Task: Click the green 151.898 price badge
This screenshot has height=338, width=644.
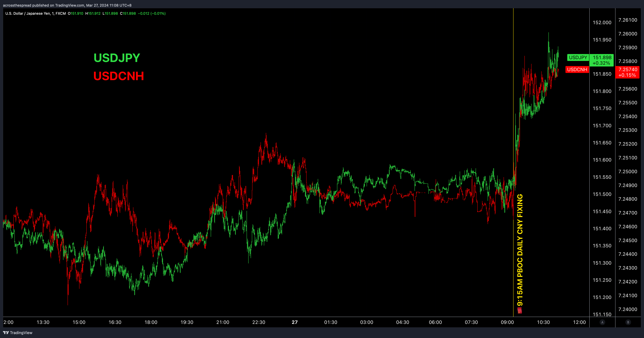Action: click(602, 60)
